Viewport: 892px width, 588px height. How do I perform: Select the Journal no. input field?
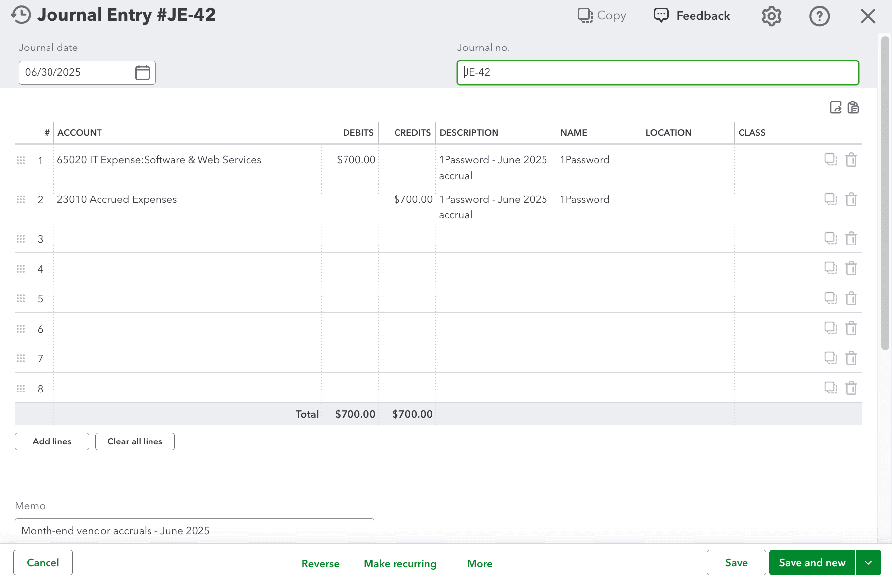[658, 73]
